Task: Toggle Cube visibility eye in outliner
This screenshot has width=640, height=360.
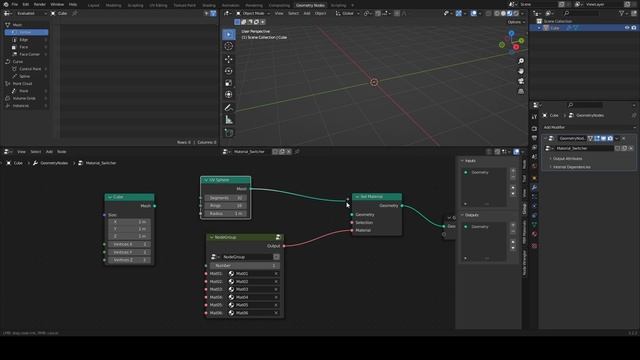Action: click(627, 28)
